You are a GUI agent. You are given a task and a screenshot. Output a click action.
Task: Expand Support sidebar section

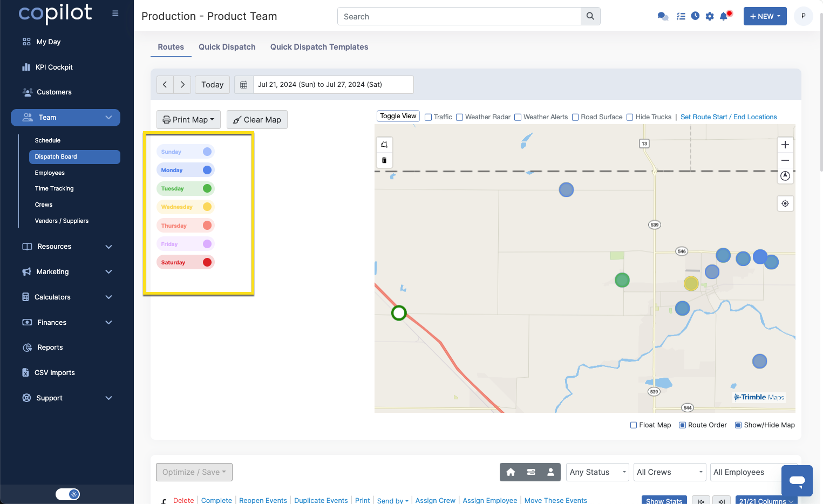tap(67, 398)
